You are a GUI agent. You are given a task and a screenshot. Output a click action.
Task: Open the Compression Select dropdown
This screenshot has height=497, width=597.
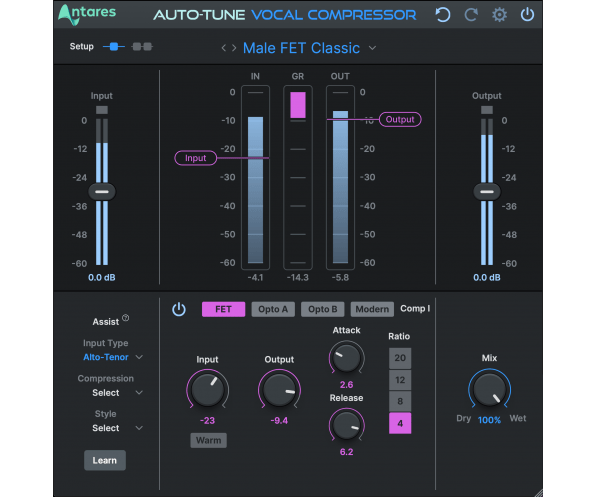pos(117,393)
